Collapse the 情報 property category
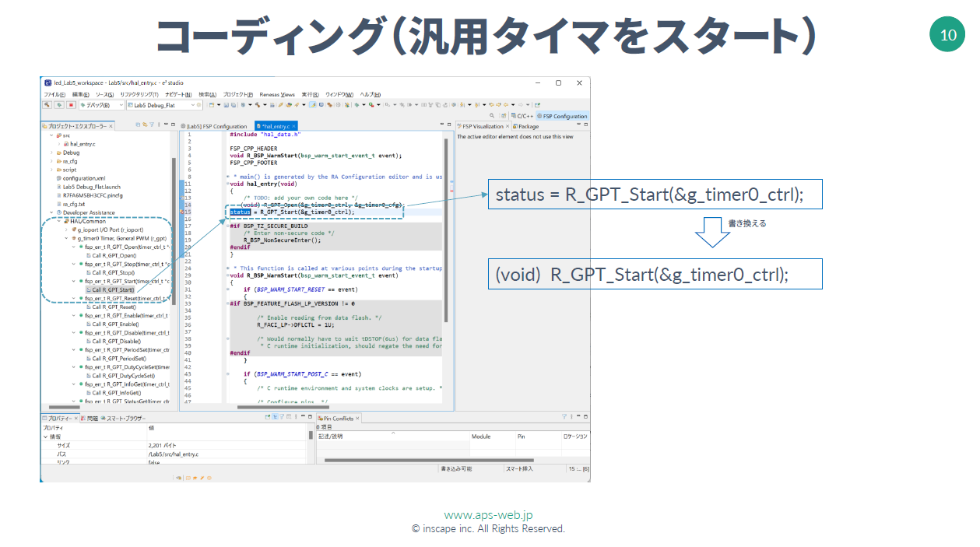This screenshot has height=547, width=980. coord(45,437)
